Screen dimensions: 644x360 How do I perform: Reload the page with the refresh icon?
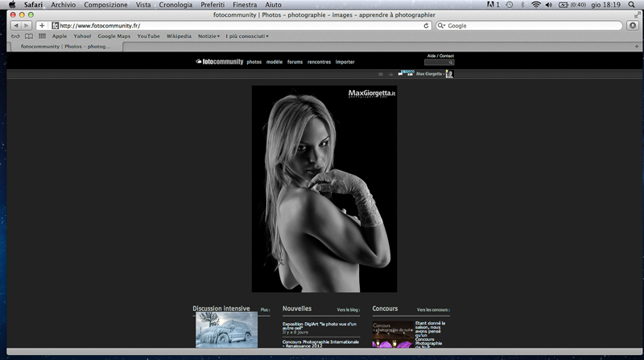(x=426, y=26)
